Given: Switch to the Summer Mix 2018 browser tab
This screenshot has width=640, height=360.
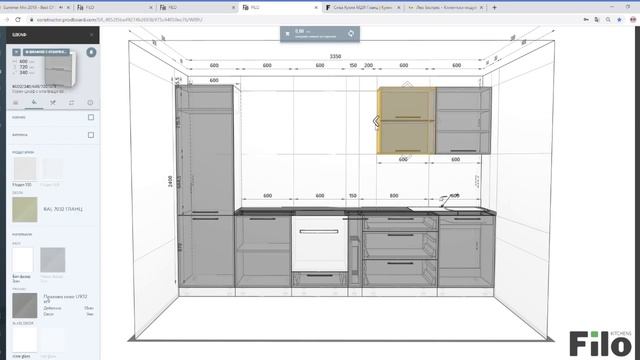Looking at the screenshot, I should point(35,7).
